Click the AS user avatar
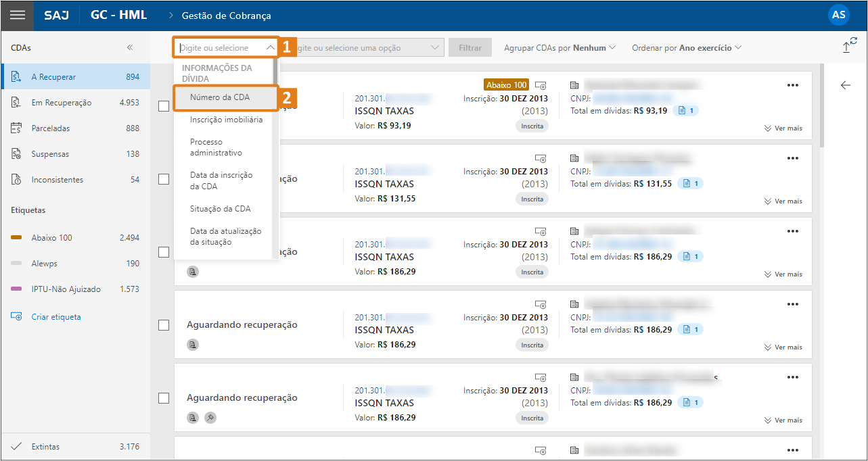This screenshot has height=461, width=868. tap(838, 15)
